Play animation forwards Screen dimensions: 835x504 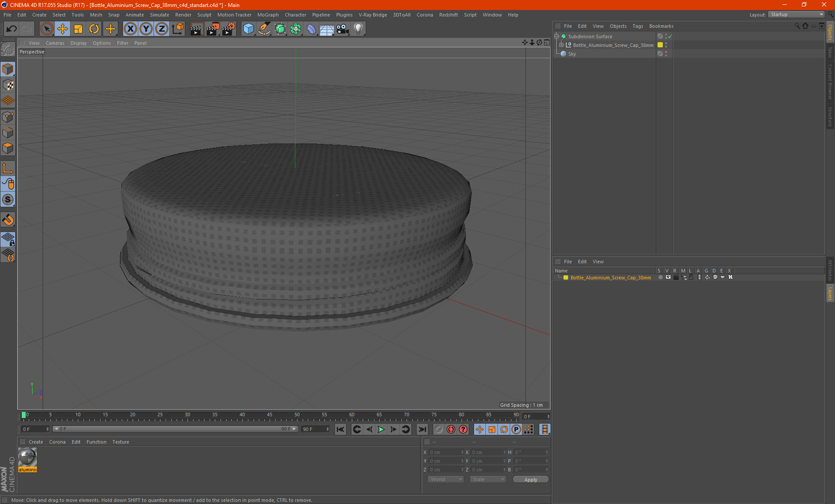tap(381, 429)
